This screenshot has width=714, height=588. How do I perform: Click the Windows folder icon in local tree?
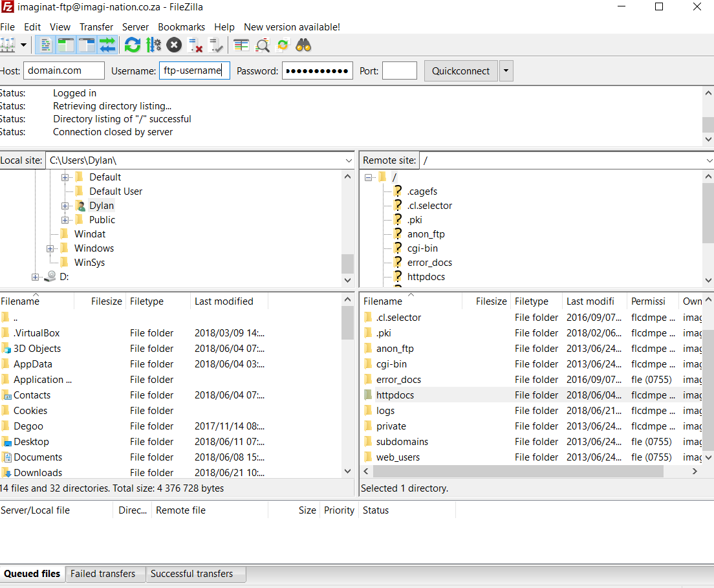click(x=65, y=248)
